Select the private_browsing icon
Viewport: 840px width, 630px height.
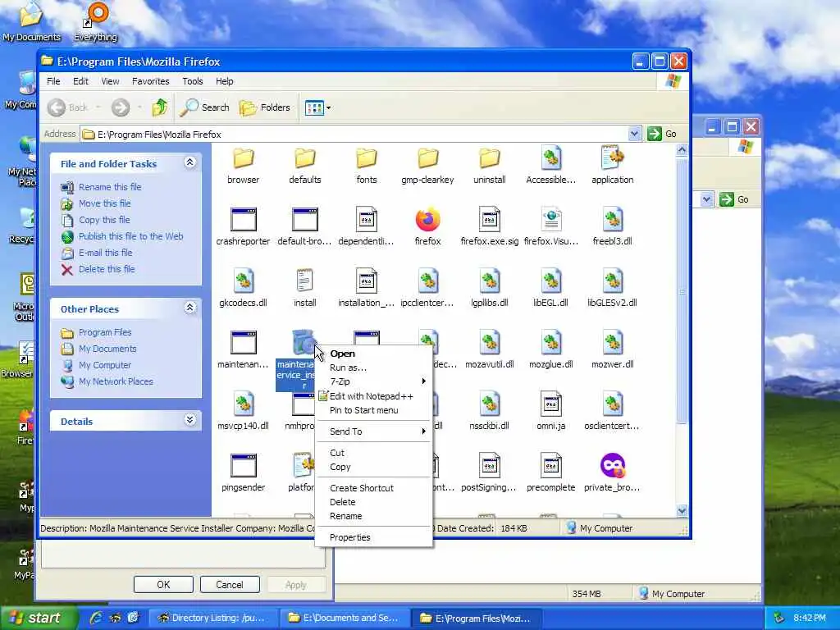(x=612, y=466)
